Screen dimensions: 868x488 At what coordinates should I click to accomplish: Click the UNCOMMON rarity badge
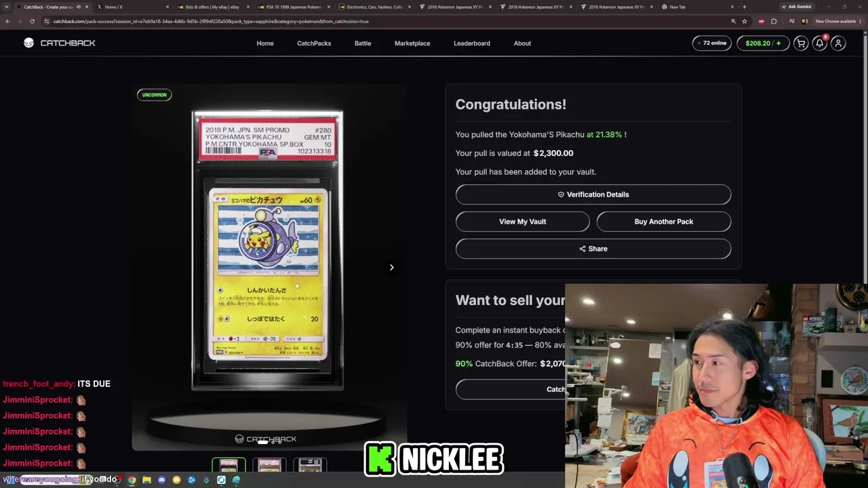[154, 95]
